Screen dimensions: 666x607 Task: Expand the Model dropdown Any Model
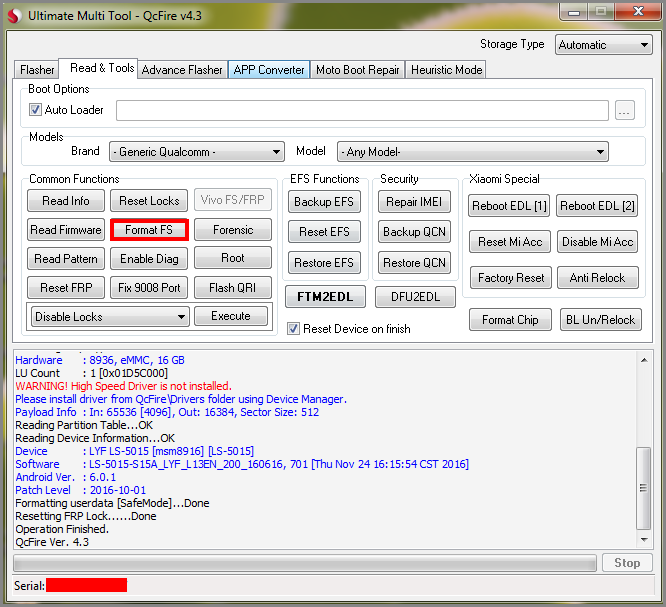[x=472, y=152]
